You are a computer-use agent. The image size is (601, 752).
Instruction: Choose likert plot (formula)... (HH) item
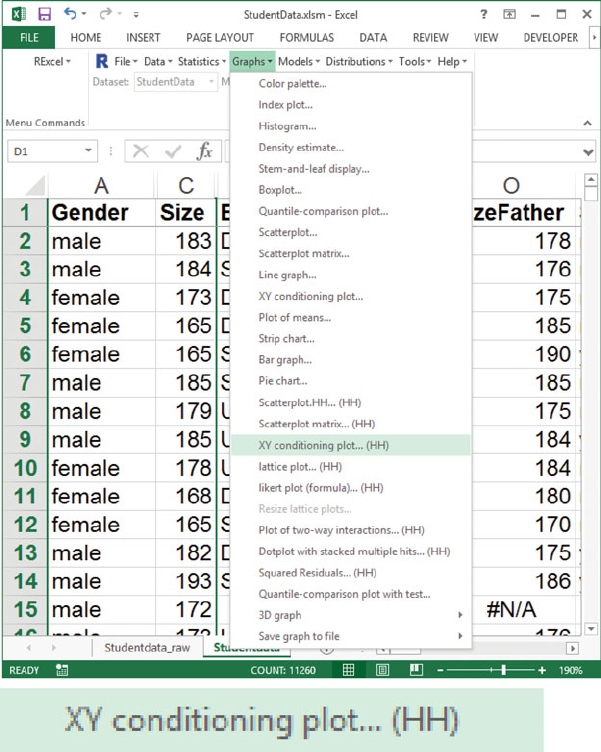click(x=351, y=488)
